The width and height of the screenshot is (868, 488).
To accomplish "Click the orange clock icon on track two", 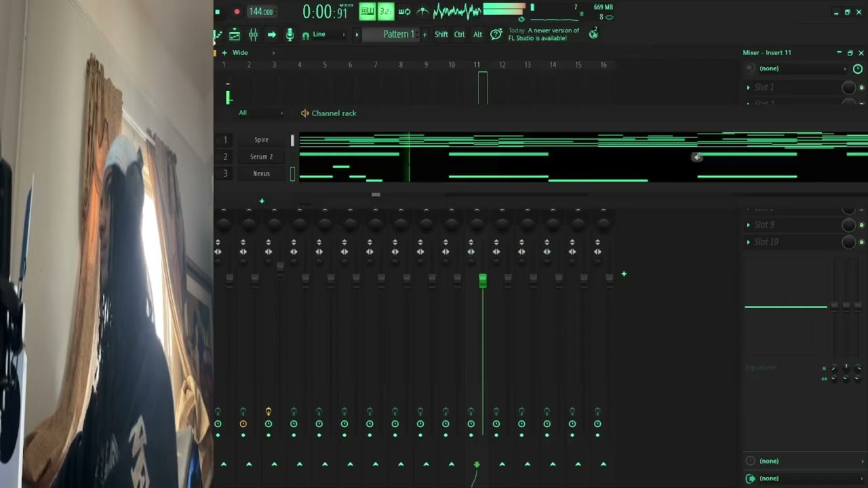I will pos(243,424).
